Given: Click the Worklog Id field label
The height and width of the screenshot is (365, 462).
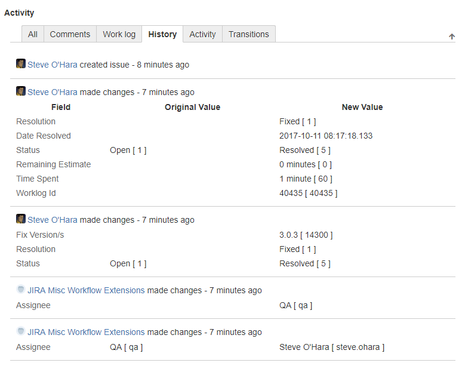Looking at the screenshot, I should (36, 193).
